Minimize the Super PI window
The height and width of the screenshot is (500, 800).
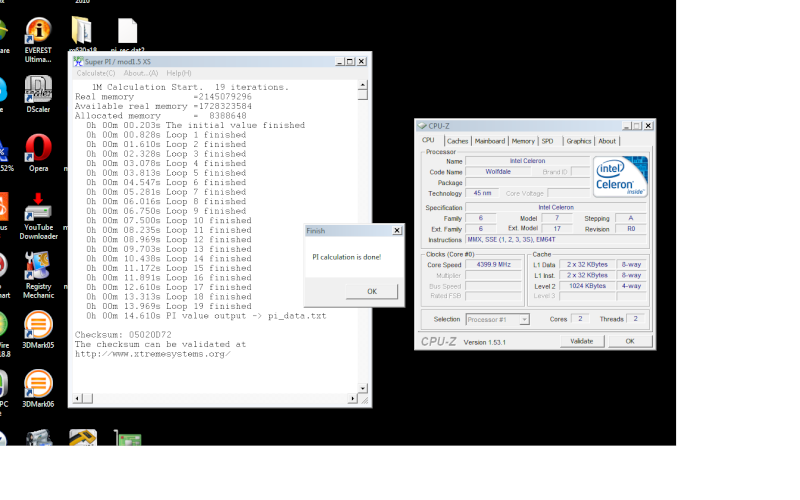pyautogui.click(x=340, y=61)
